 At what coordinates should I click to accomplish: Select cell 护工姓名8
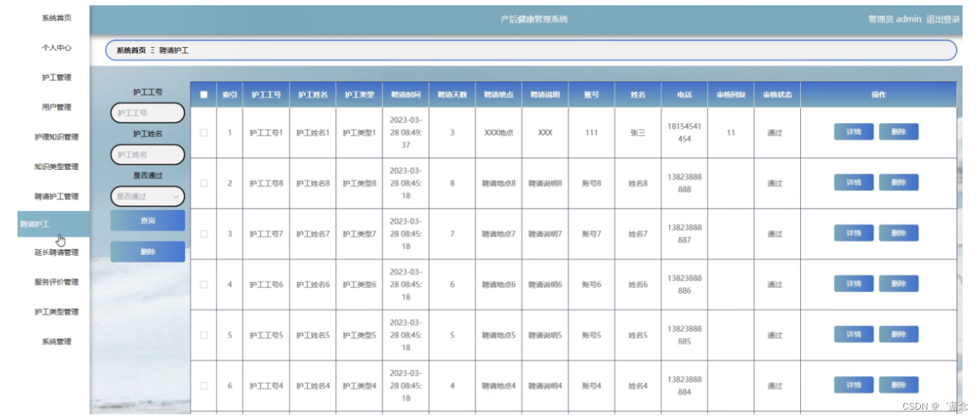pyautogui.click(x=313, y=184)
